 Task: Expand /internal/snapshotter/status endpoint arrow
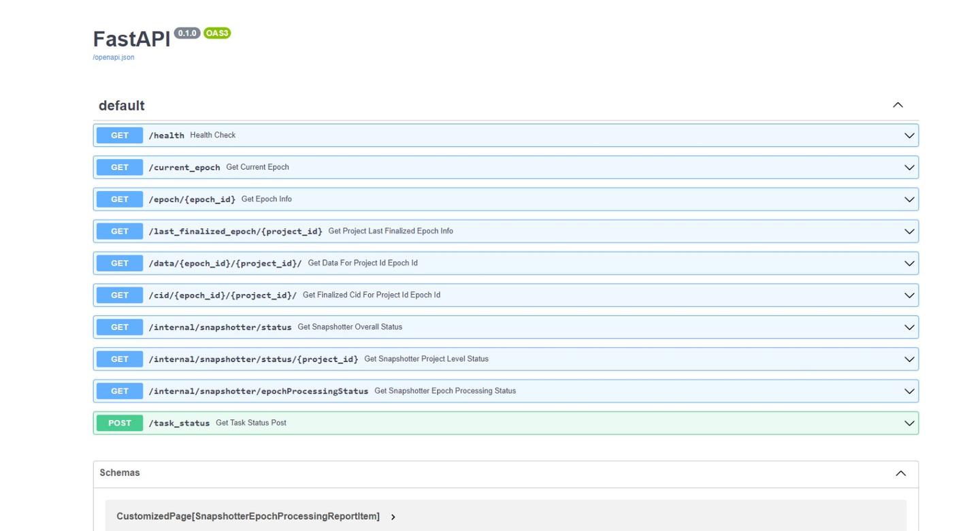coord(909,327)
